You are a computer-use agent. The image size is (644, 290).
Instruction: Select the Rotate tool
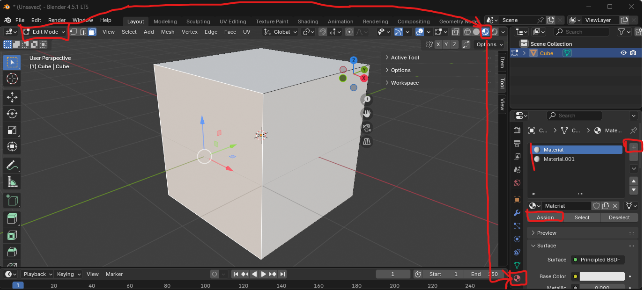pyautogui.click(x=12, y=114)
